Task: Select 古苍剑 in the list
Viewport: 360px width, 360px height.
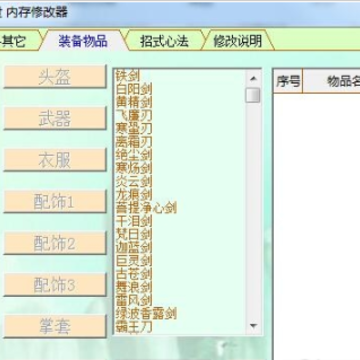Action: pyautogui.click(x=134, y=273)
